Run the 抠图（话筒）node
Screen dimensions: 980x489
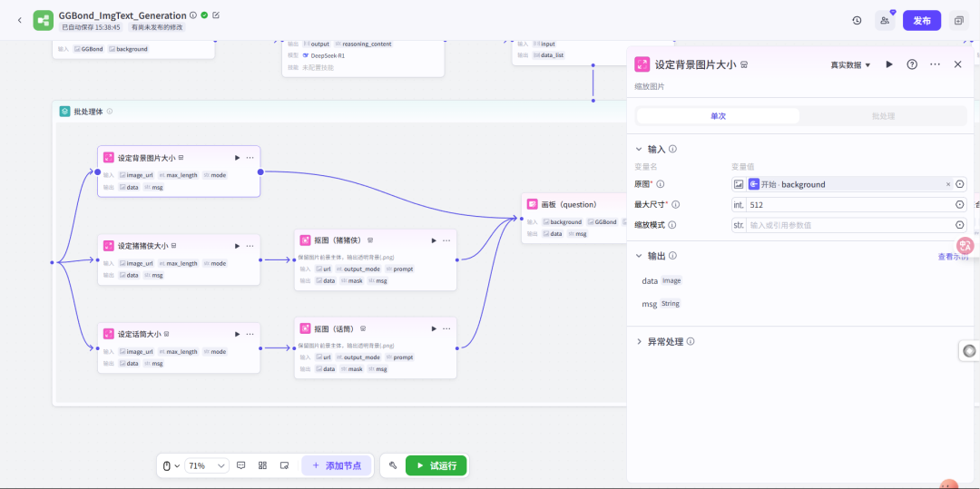point(434,328)
